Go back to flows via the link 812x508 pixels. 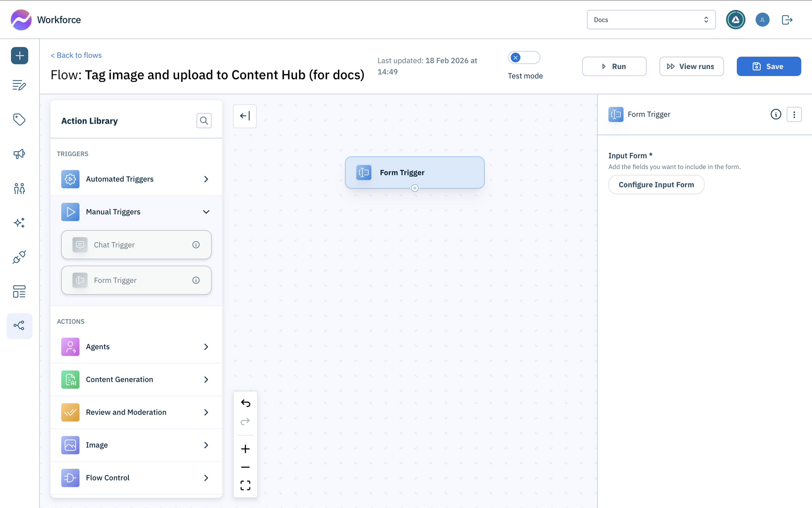tap(76, 55)
